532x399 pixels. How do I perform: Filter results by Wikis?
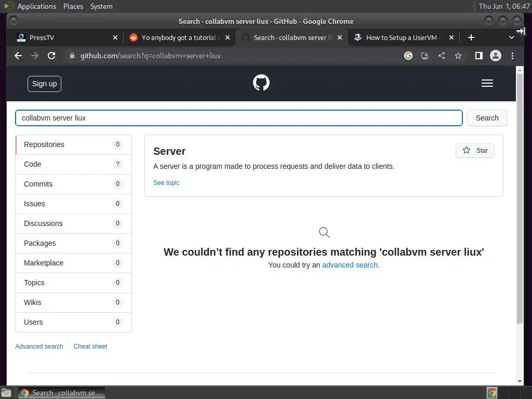click(x=74, y=302)
